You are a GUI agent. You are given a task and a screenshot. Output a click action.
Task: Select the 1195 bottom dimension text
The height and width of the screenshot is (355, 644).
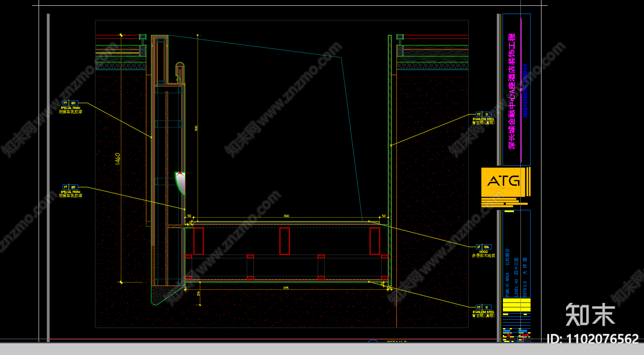coord(286,288)
